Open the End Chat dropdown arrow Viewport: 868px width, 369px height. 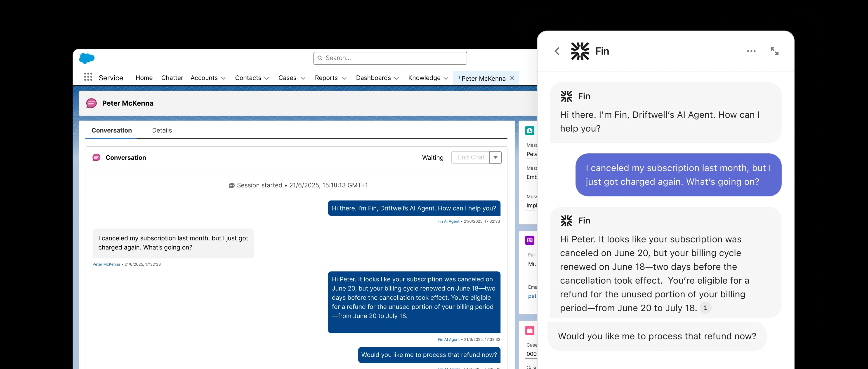(x=495, y=157)
